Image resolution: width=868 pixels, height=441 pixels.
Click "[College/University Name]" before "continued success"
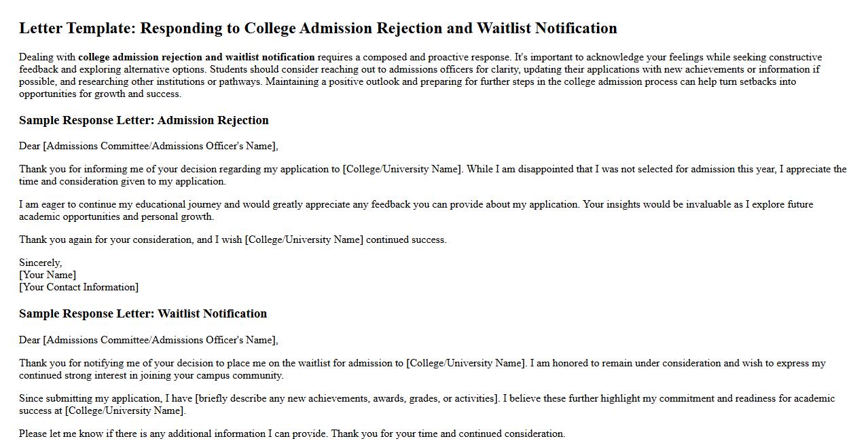[x=304, y=240]
